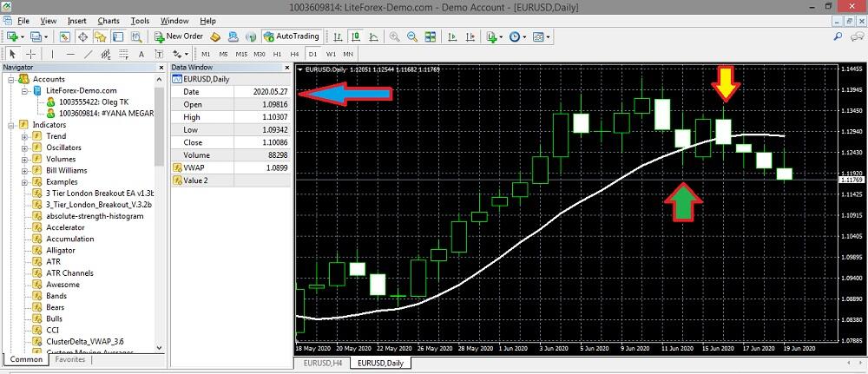The height and width of the screenshot is (374, 868).
Task: Expand the Examples folder
Action: coord(24,182)
